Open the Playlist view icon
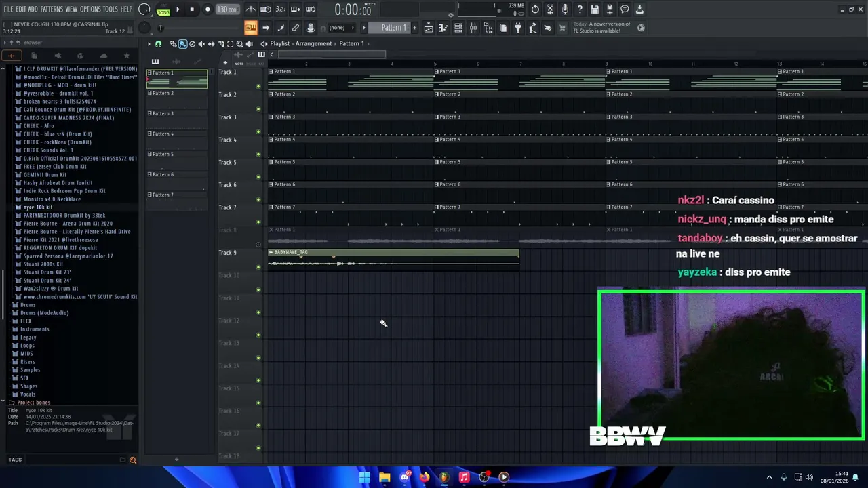 (429, 28)
